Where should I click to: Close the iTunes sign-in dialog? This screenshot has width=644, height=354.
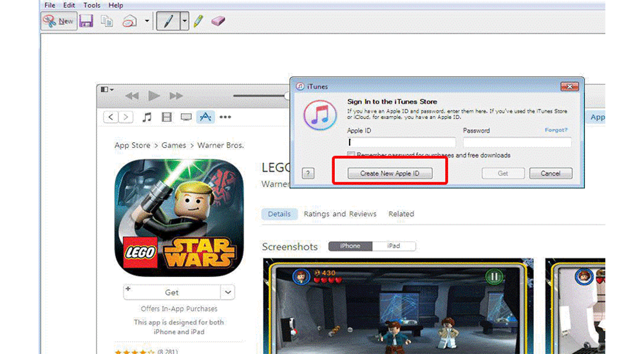pos(570,86)
